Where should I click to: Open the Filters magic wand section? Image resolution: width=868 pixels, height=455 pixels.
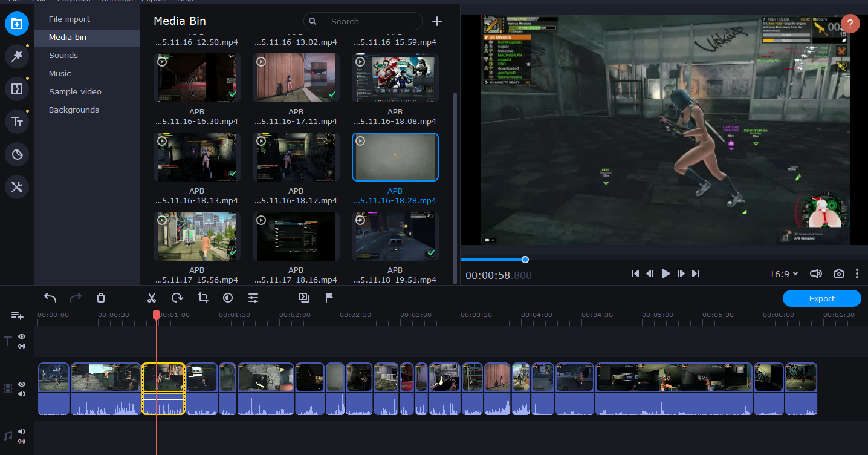(17, 56)
